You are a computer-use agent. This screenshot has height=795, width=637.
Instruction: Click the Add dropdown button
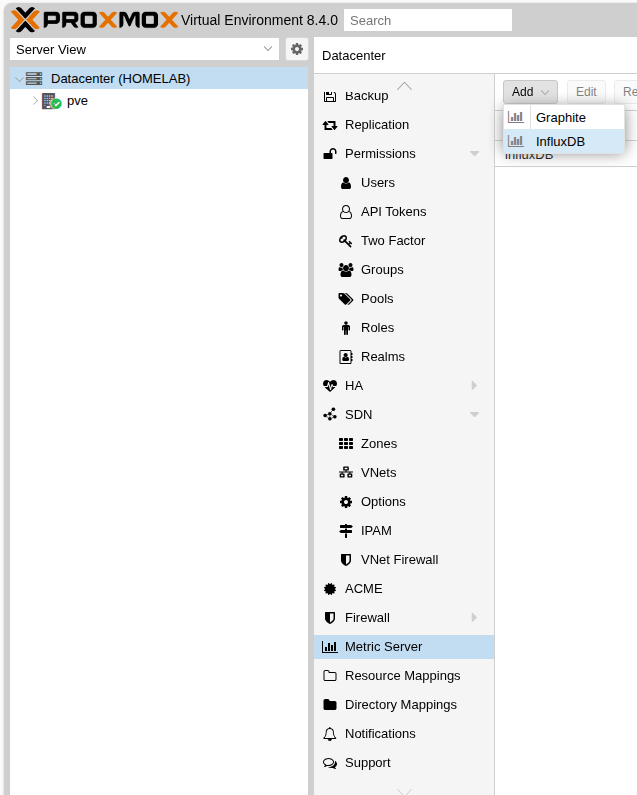[x=530, y=92]
